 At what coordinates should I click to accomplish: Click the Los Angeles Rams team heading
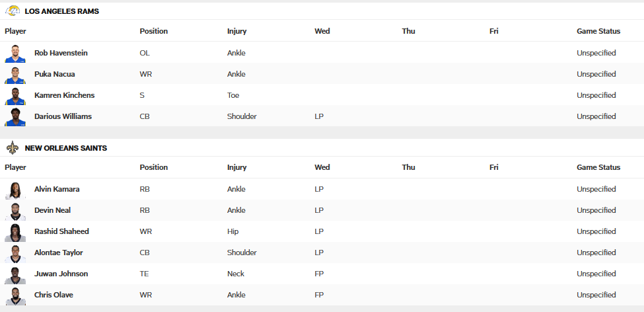(61, 11)
